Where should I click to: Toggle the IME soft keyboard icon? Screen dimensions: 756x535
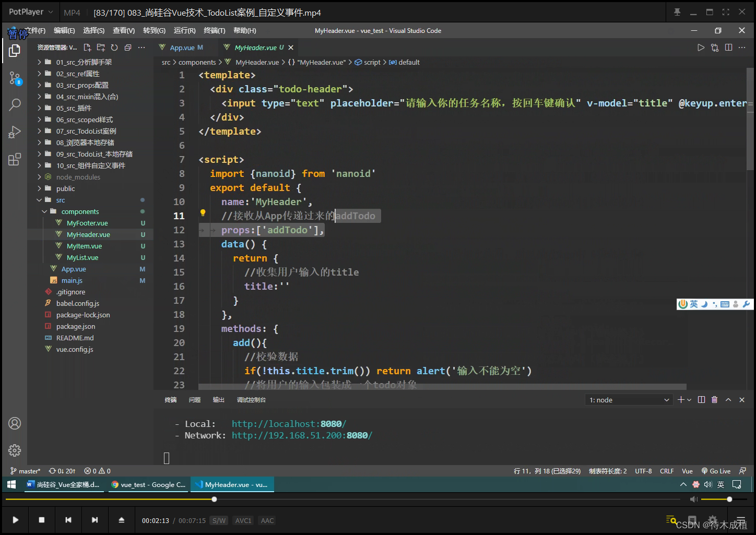725,304
